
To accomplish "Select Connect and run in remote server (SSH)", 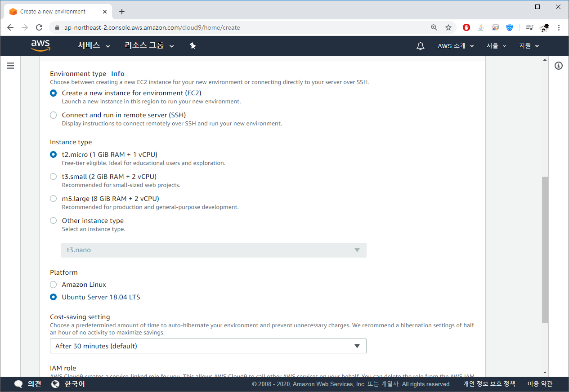I will pos(54,115).
